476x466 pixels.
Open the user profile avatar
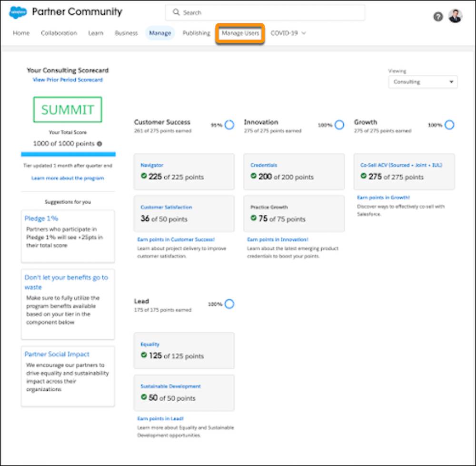[x=456, y=16]
